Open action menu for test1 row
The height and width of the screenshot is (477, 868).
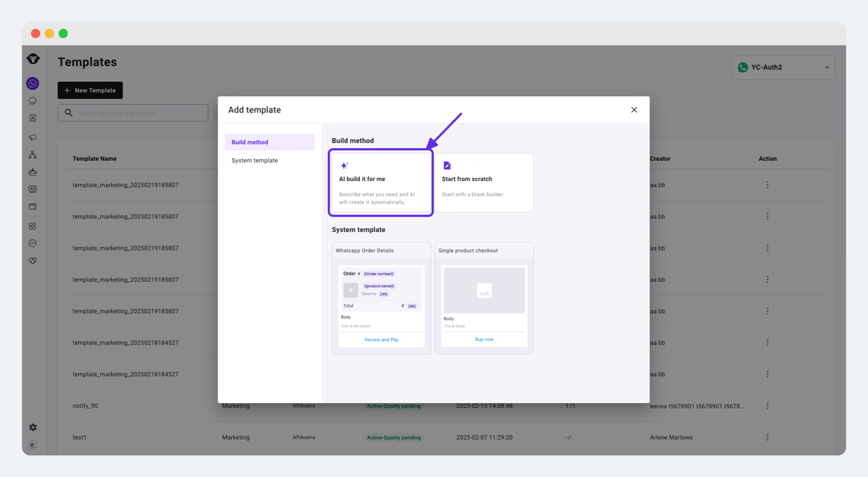click(768, 438)
